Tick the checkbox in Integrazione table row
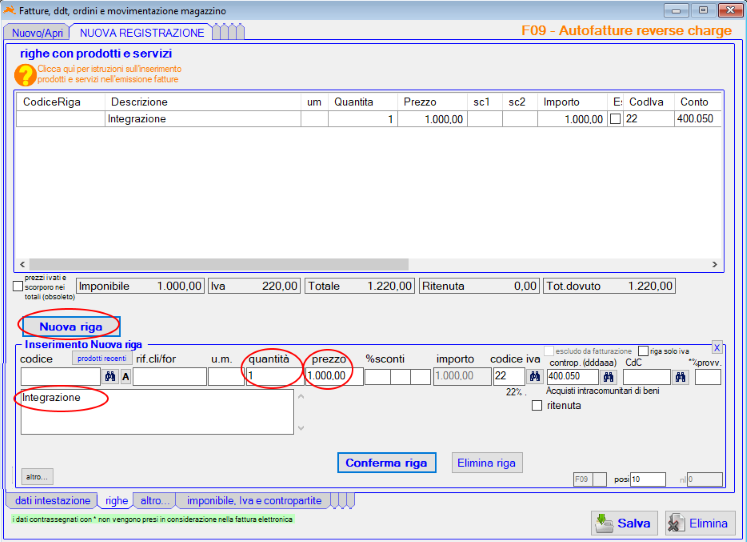Viewport: 747px width, 542px height. [615, 119]
